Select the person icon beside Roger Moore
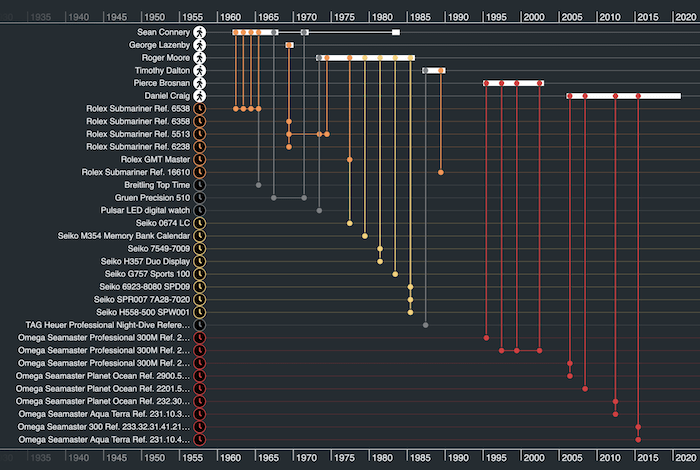The width and height of the screenshot is (700, 470). 200,58
